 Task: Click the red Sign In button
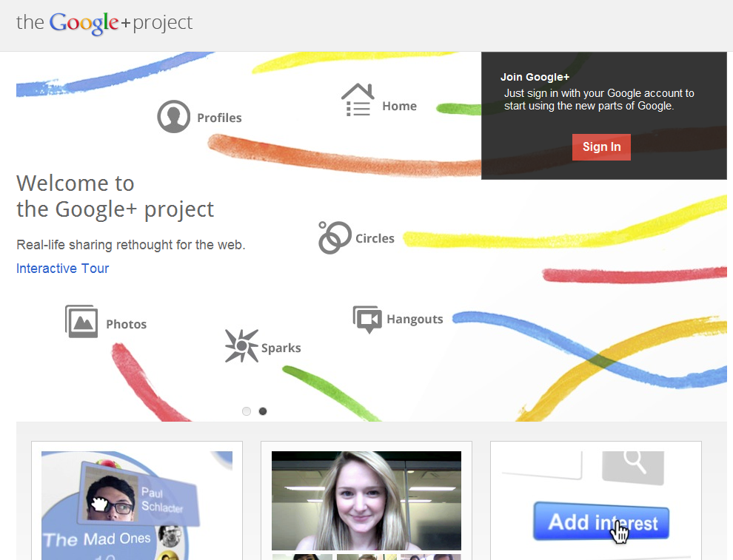601,147
